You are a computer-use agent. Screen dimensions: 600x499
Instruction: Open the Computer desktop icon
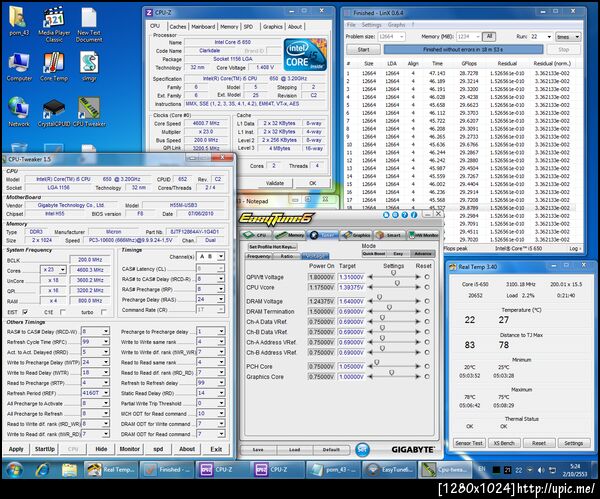19,67
